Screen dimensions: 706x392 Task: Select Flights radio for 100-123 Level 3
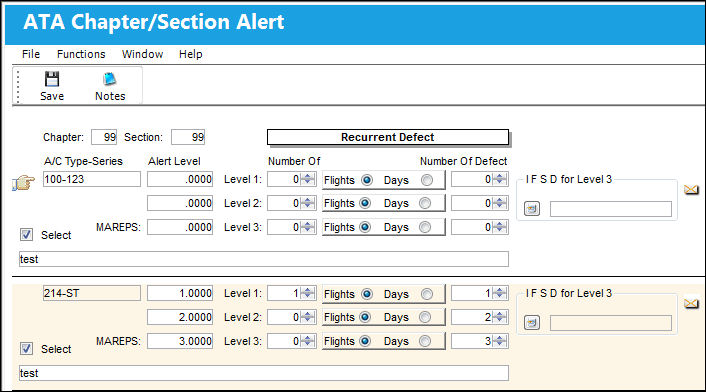coord(365,227)
